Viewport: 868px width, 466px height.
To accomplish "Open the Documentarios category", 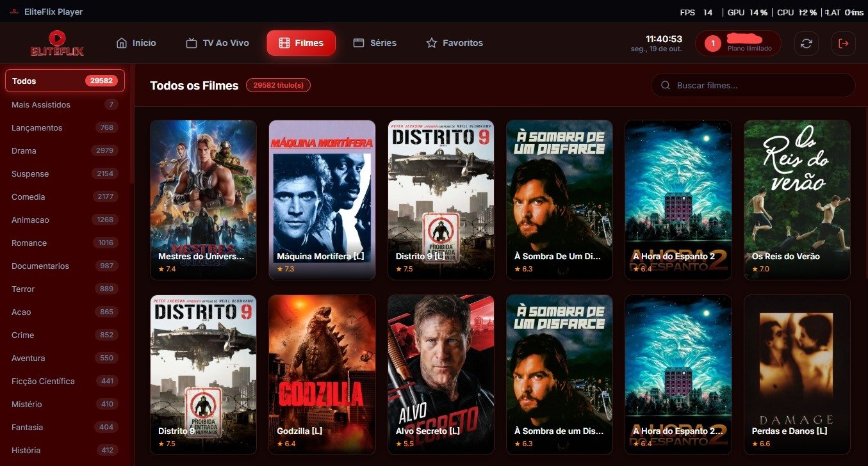I will pyautogui.click(x=65, y=266).
